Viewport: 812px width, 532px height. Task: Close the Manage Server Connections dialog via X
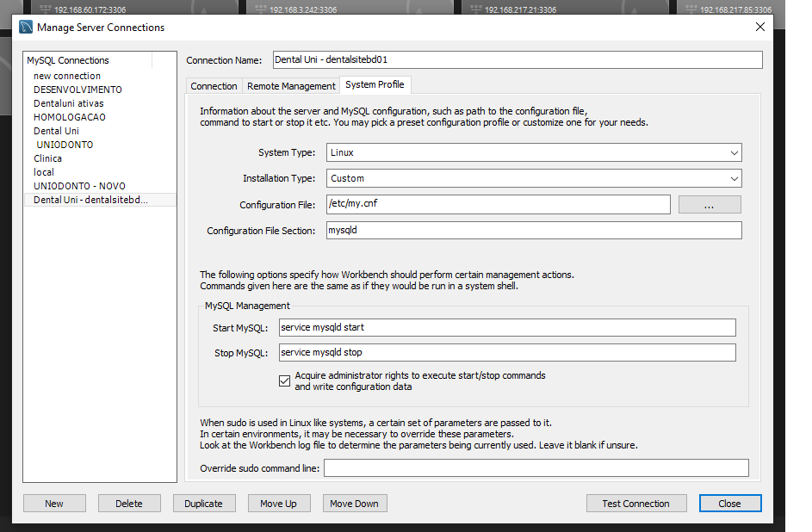tap(759, 27)
